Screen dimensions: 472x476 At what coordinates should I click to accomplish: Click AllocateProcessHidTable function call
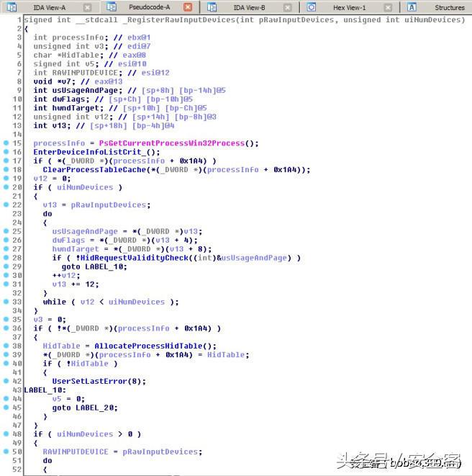(148, 346)
